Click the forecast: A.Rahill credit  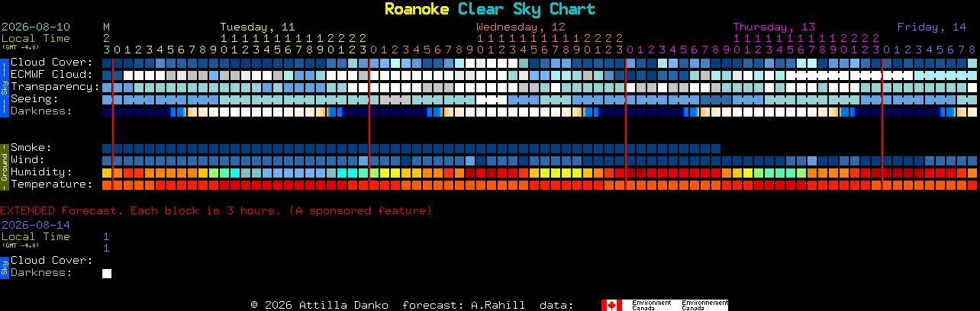[463, 305]
